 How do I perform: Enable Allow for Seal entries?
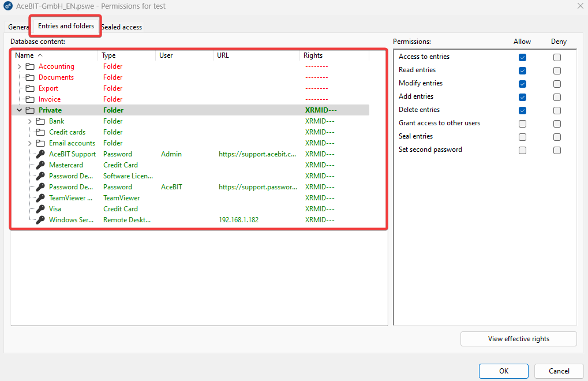(x=522, y=137)
